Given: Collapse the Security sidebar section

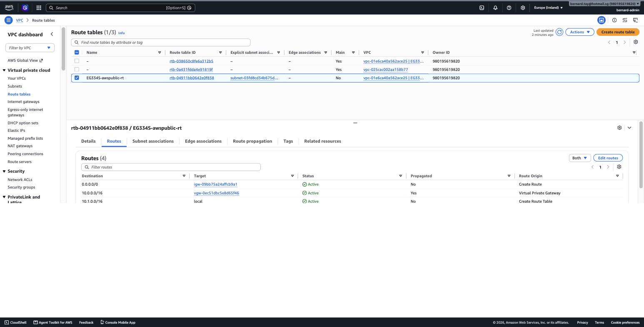Looking at the screenshot, I should 4,171.
